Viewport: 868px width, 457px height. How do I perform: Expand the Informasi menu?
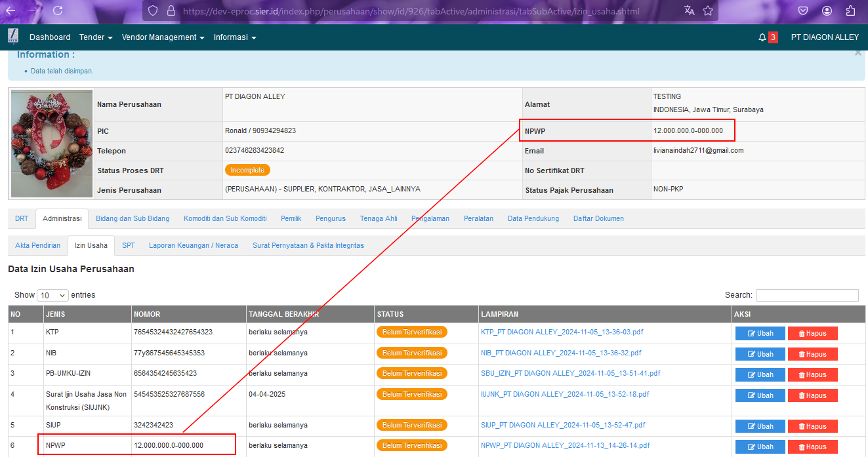pos(234,37)
